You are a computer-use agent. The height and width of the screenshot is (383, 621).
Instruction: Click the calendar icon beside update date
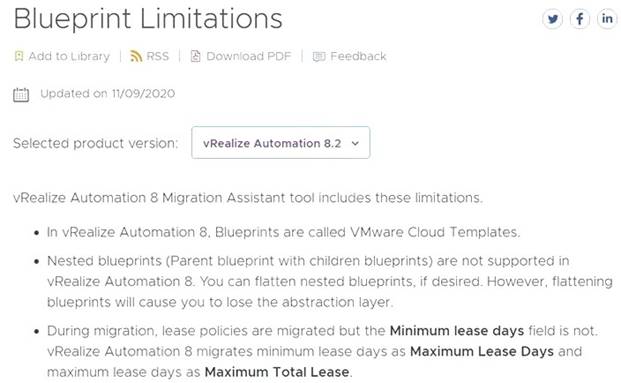click(21, 95)
